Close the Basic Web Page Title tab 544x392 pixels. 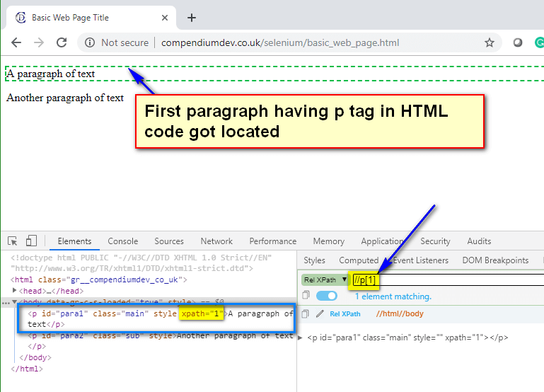pyautogui.click(x=165, y=18)
